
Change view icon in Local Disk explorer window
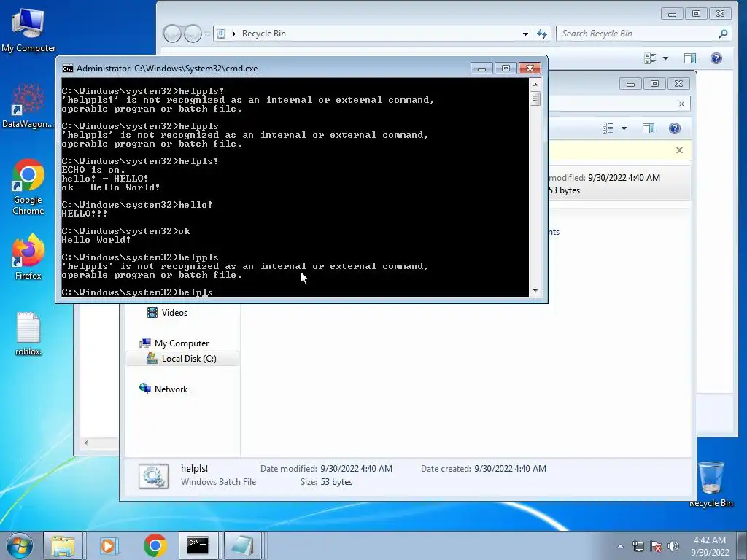coord(608,128)
